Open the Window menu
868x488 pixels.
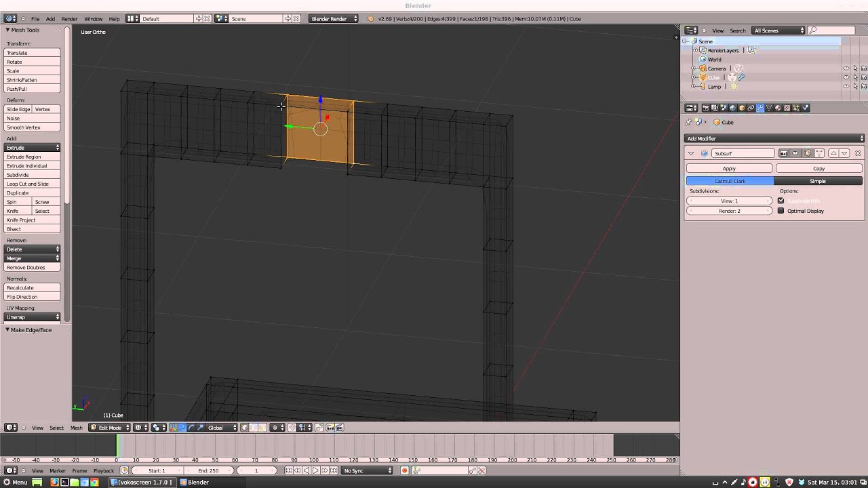[93, 19]
